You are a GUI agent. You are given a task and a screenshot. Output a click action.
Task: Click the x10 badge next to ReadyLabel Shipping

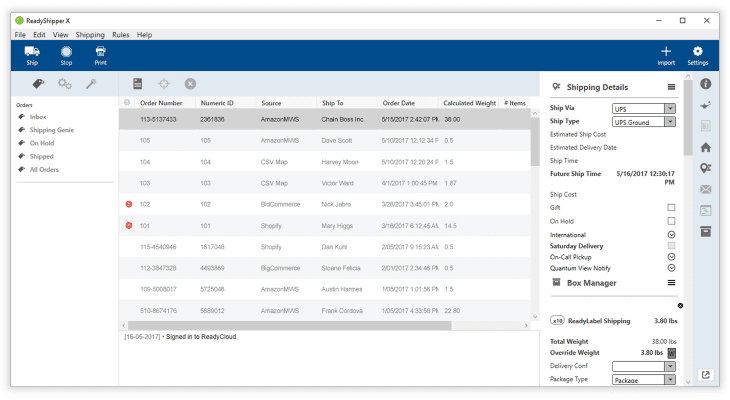(x=557, y=321)
